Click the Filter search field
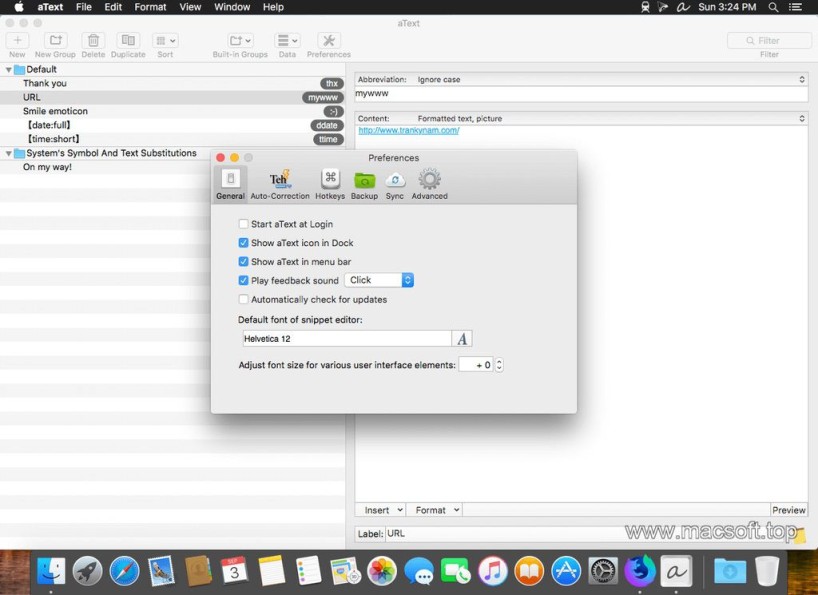 [768, 41]
